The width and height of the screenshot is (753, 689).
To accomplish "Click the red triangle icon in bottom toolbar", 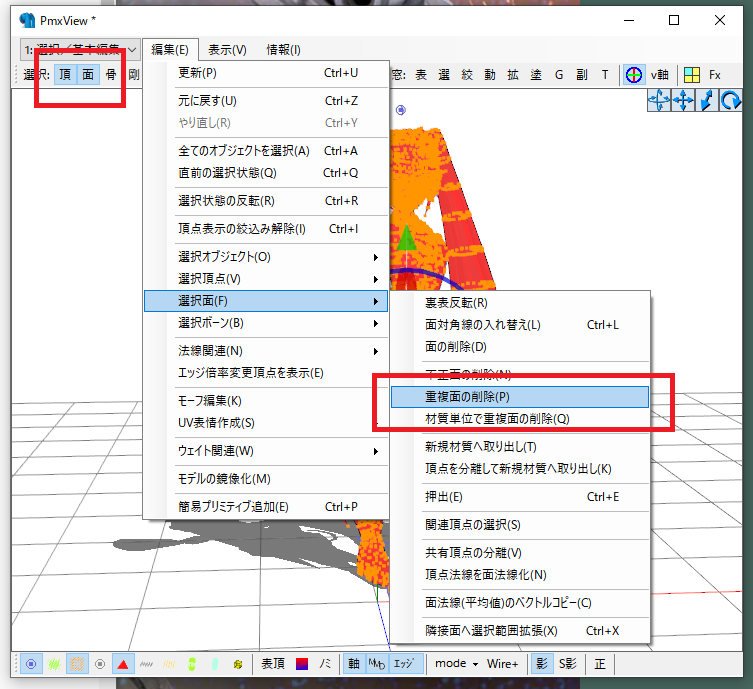I will [x=122, y=664].
